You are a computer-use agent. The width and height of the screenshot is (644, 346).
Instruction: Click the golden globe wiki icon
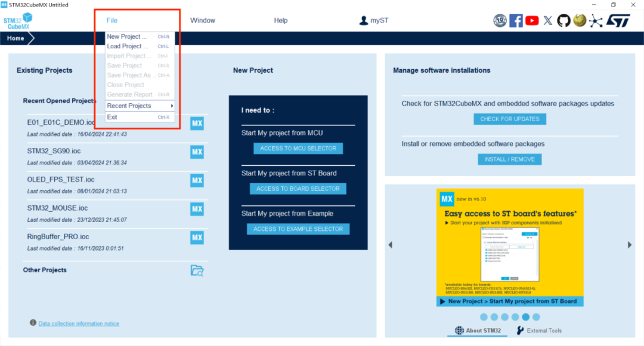[x=580, y=20]
